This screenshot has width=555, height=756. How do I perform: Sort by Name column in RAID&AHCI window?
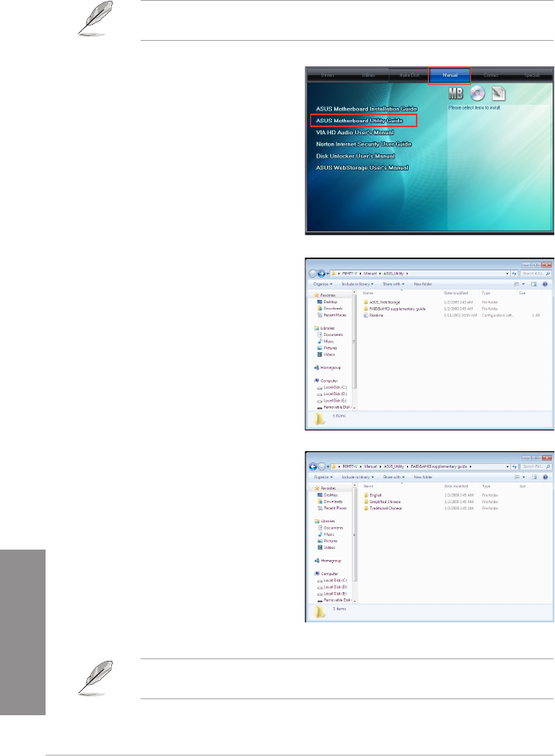click(x=369, y=486)
